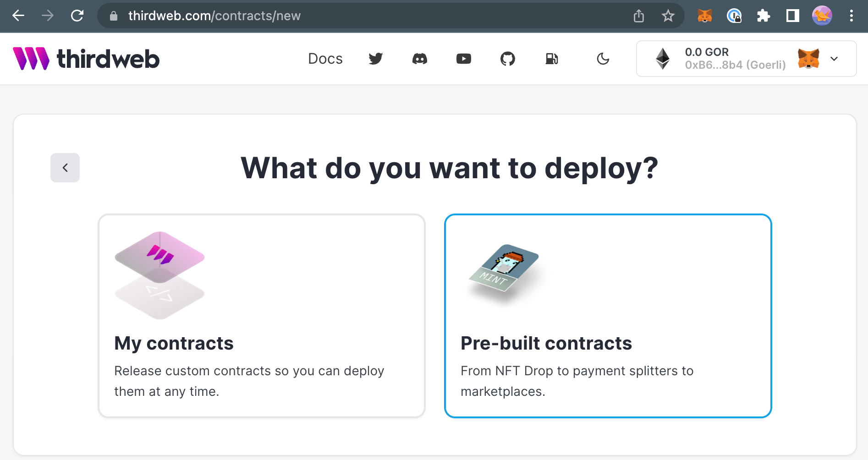Select the Pre-built contracts card

tap(608, 316)
